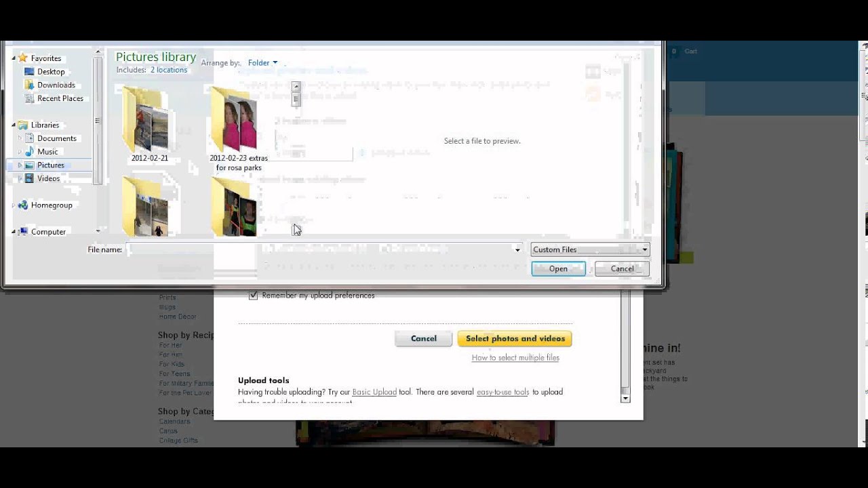The width and height of the screenshot is (868, 488).
Task: Open the For the Pet Lover link
Action: click(185, 393)
